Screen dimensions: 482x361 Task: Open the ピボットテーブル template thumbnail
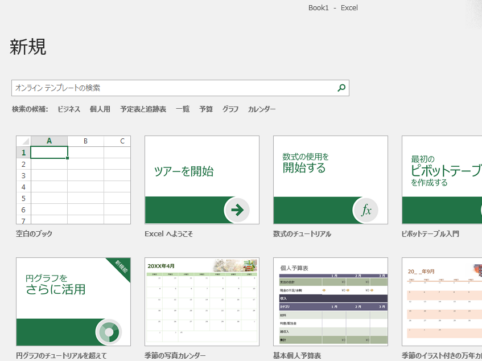(442, 180)
